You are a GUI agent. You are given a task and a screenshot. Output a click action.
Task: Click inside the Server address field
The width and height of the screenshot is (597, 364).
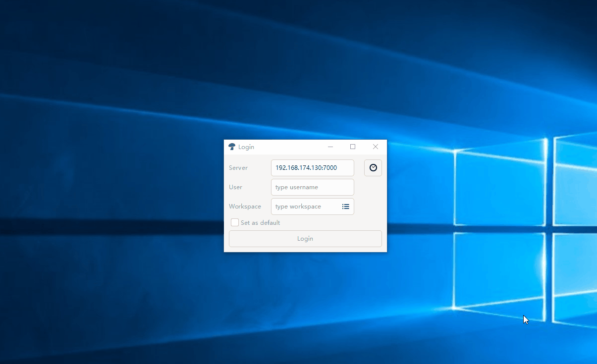click(312, 167)
